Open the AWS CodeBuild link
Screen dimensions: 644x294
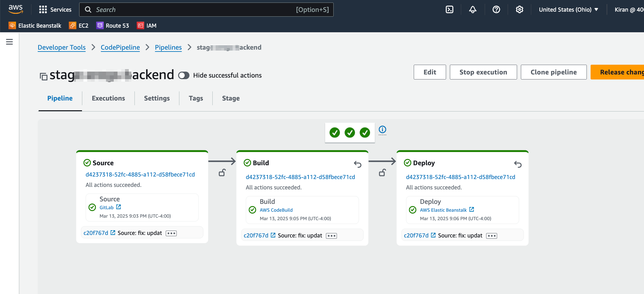276,210
